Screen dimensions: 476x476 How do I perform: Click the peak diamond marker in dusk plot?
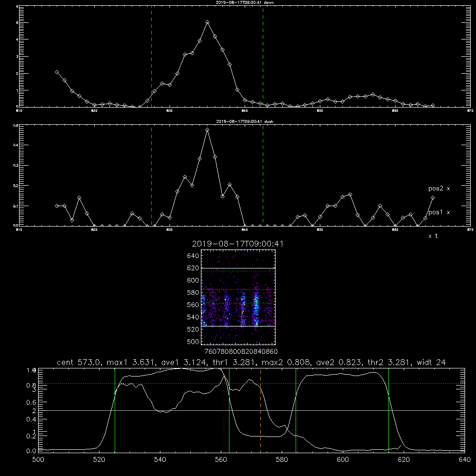coord(208,130)
